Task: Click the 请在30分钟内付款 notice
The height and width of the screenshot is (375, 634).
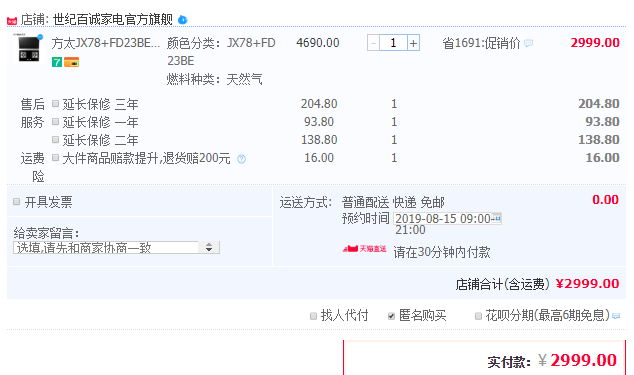Action: click(442, 252)
